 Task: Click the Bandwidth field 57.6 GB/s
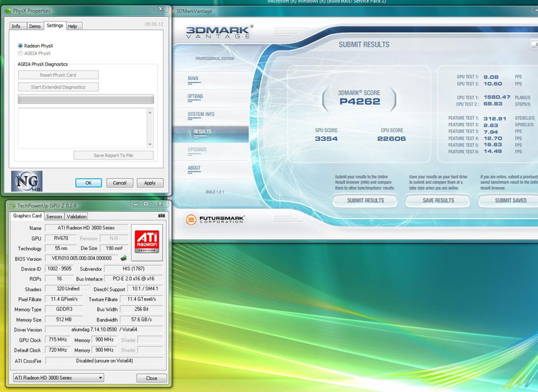[x=141, y=319]
